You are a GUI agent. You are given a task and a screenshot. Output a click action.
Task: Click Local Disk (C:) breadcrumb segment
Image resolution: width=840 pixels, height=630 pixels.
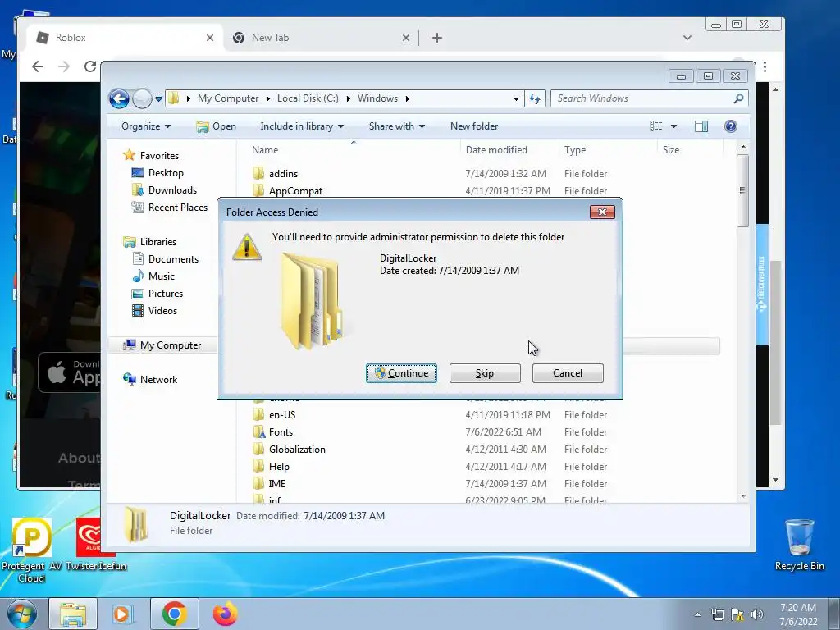coord(308,98)
